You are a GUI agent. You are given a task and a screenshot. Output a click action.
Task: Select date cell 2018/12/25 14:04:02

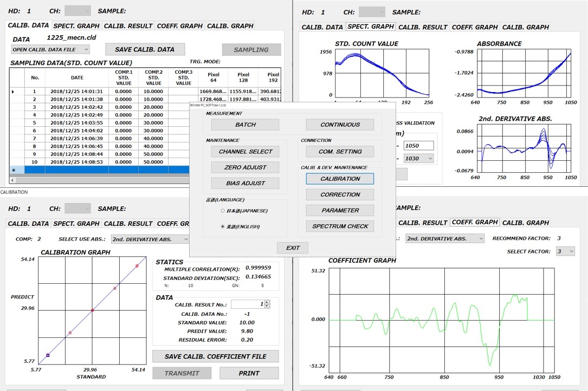point(76,131)
